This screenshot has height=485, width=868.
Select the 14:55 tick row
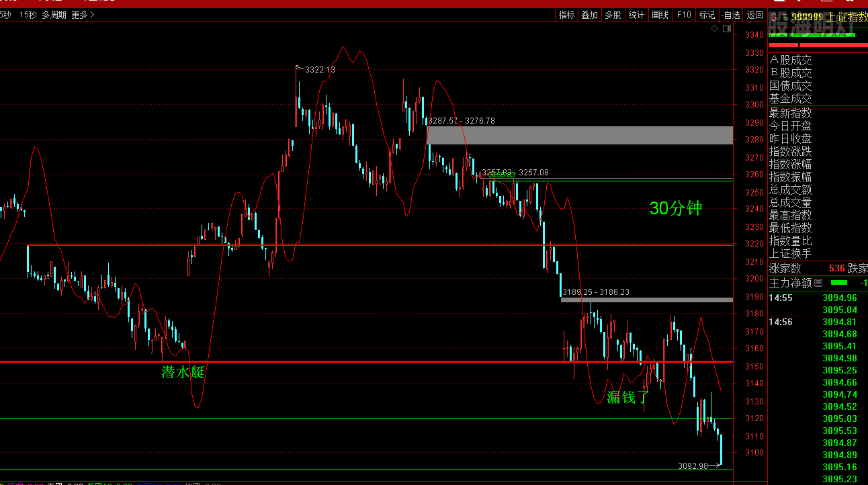(x=818, y=298)
